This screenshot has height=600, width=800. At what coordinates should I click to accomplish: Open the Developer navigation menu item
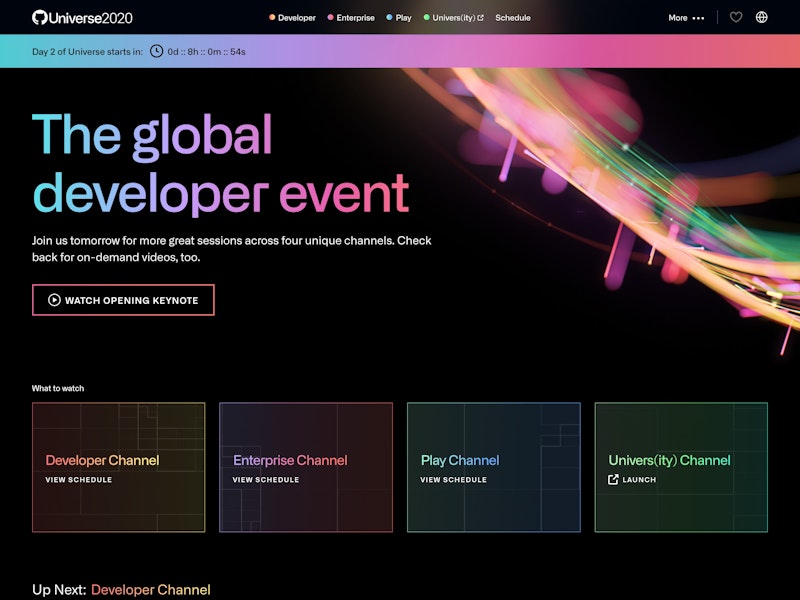(x=298, y=17)
